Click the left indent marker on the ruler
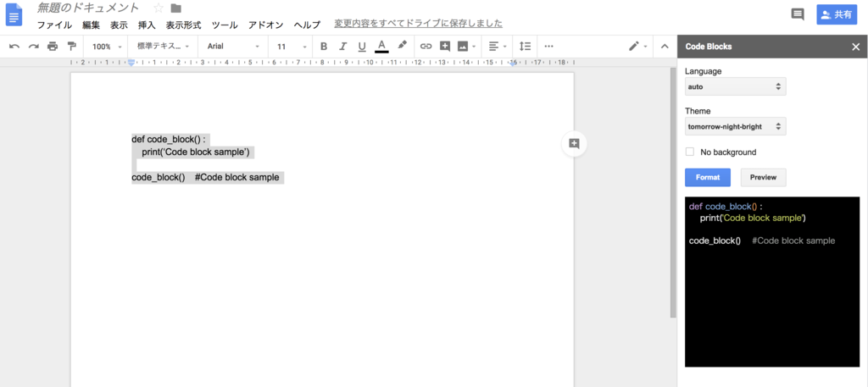 point(131,63)
